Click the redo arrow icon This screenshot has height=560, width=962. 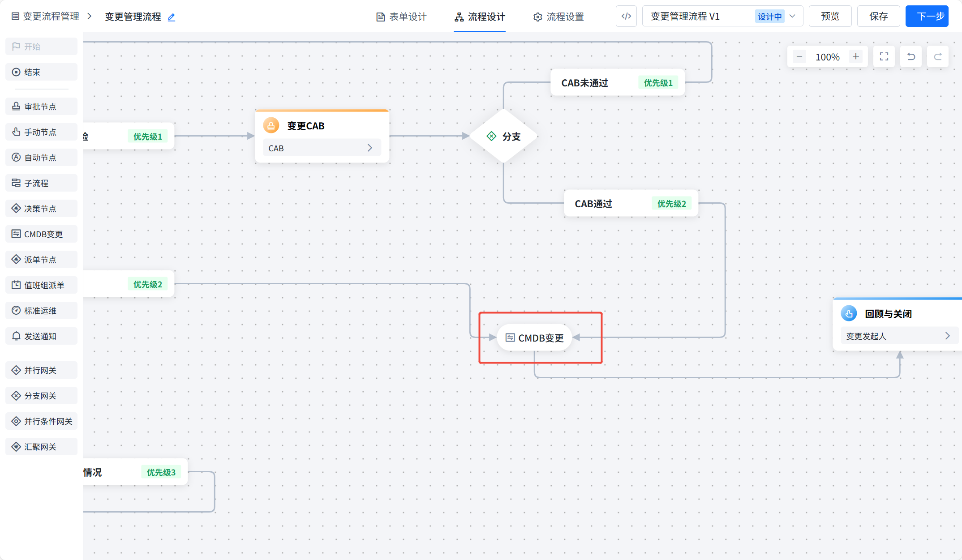pos(937,57)
